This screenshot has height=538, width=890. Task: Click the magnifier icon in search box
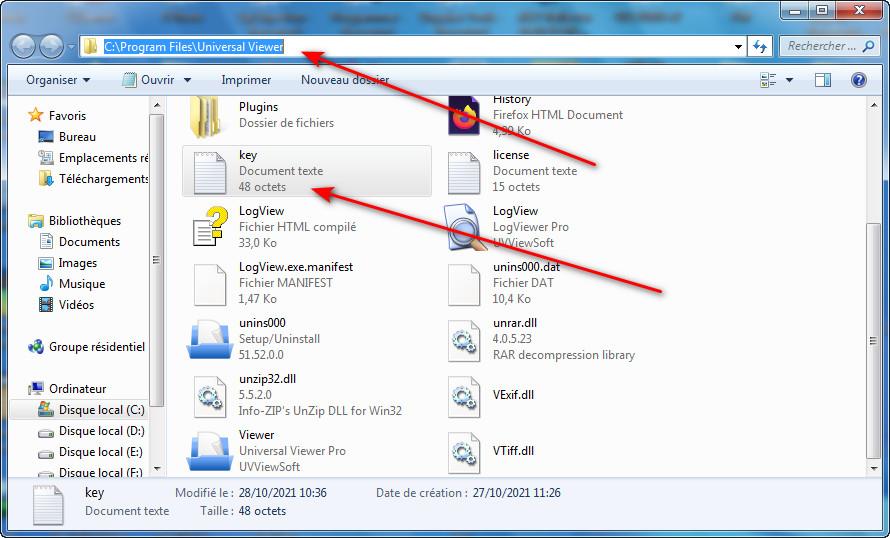click(868, 47)
